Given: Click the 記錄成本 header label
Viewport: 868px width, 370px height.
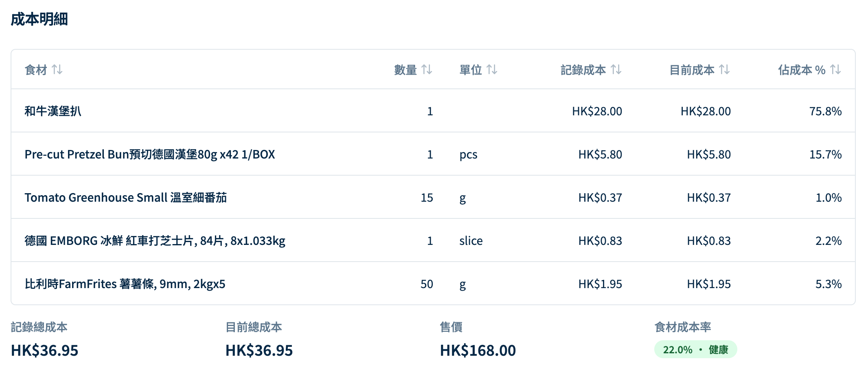Looking at the screenshot, I should [583, 70].
